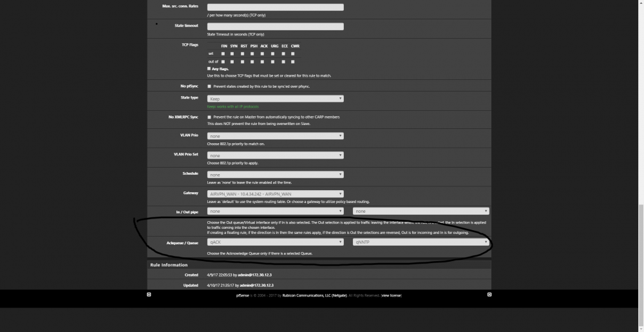Check the CWR flag in the set row
Image resolution: width=644 pixels, height=332 pixels.
pyautogui.click(x=293, y=54)
